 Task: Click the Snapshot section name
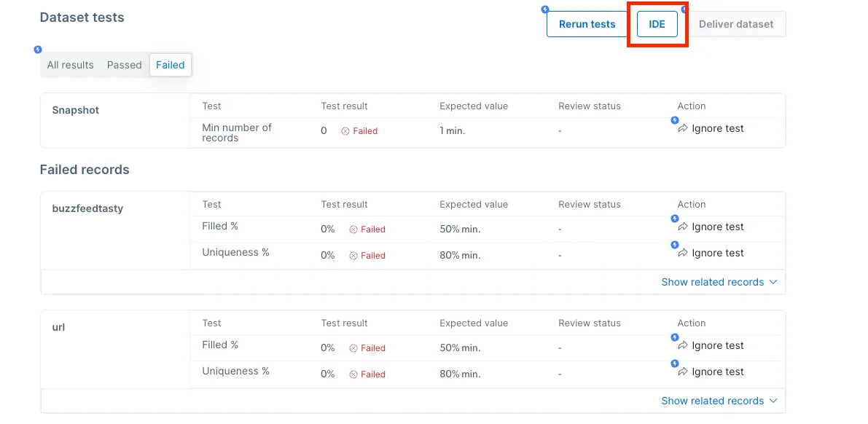click(75, 110)
